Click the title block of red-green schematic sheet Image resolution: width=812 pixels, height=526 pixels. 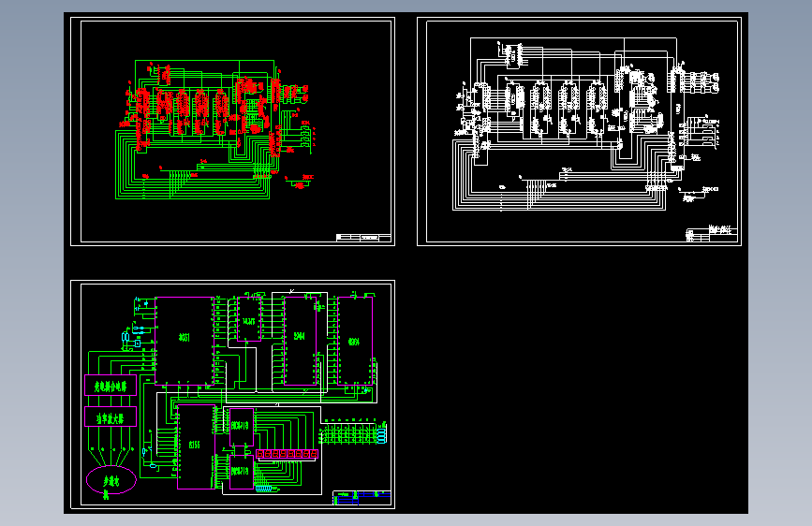[x=363, y=238]
